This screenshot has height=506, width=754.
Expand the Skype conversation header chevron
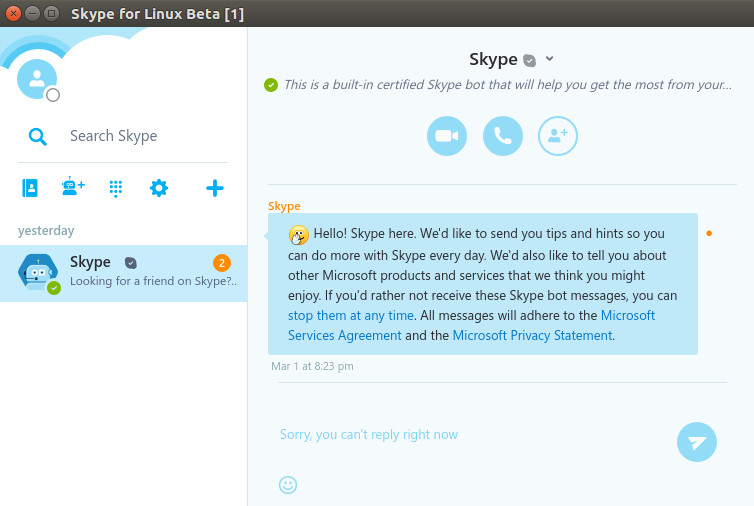[550, 59]
